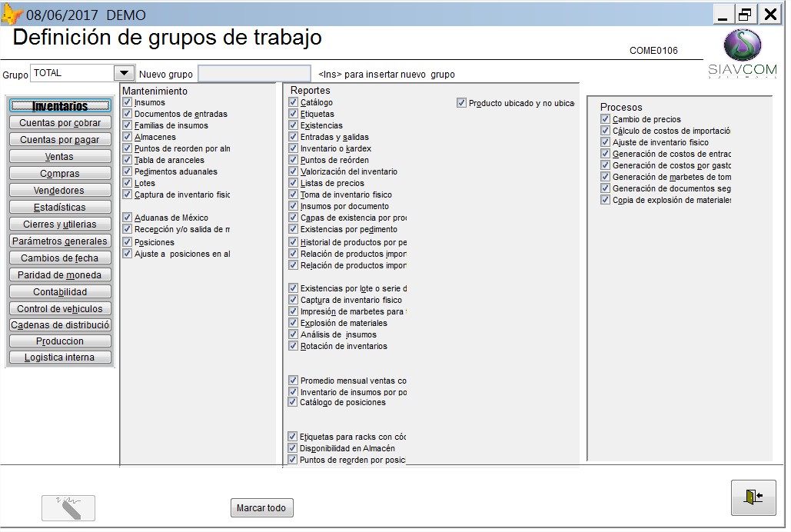Screen dimensions: 791x532
Task: Toggle Existencias por pedimento checkbox
Action: pyautogui.click(x=293, y=229)
